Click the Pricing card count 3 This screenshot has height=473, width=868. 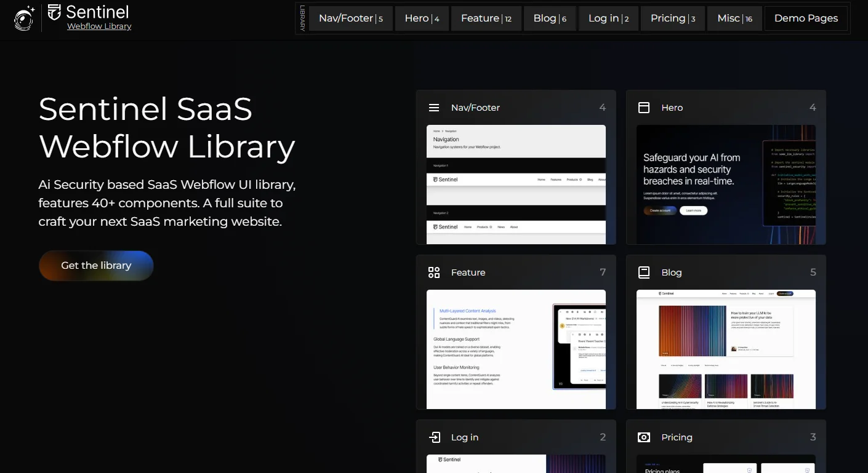(813, 437)
